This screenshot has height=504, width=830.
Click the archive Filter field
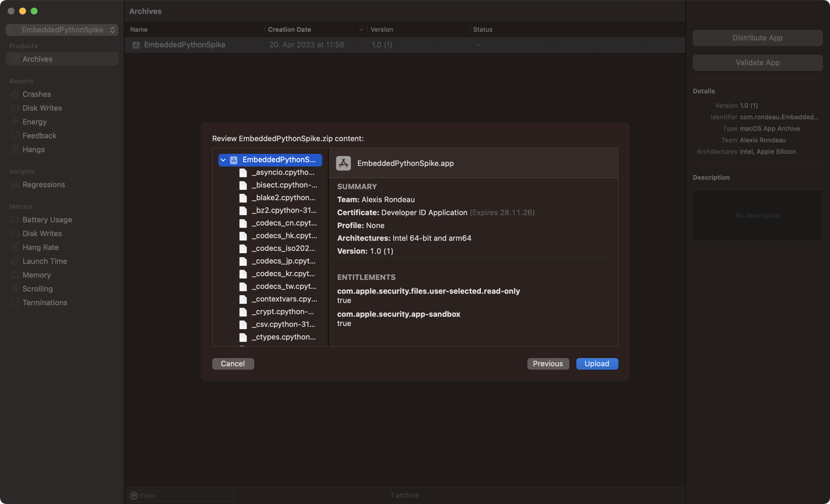click(181, 496)
